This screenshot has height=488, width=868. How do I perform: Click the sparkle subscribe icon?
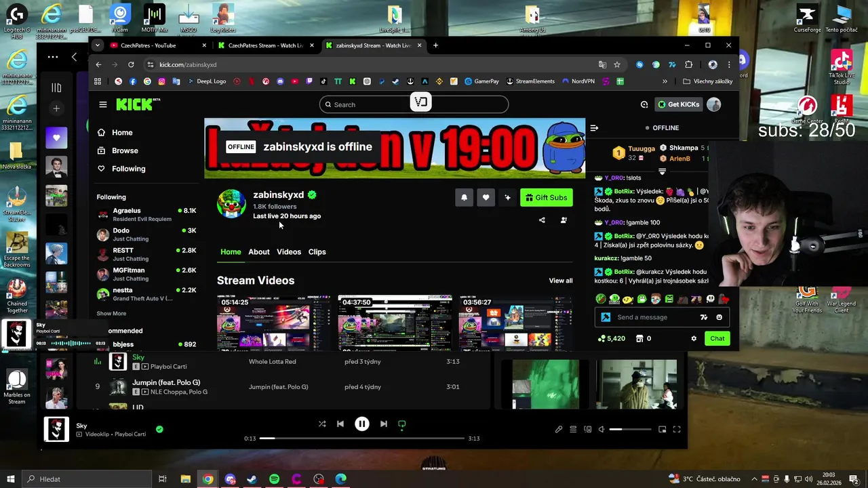pyautogui.click(x=507, y=197)
